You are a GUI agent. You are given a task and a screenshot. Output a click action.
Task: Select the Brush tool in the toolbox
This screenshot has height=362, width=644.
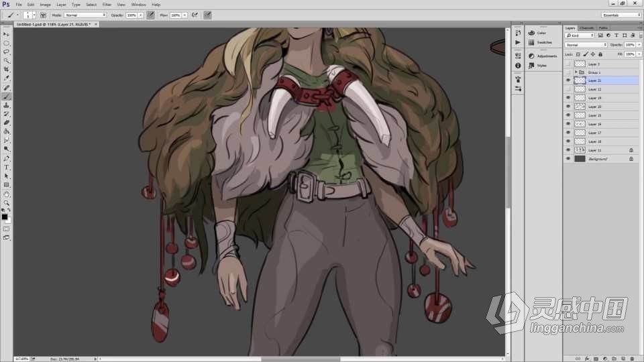coord(6,97)
